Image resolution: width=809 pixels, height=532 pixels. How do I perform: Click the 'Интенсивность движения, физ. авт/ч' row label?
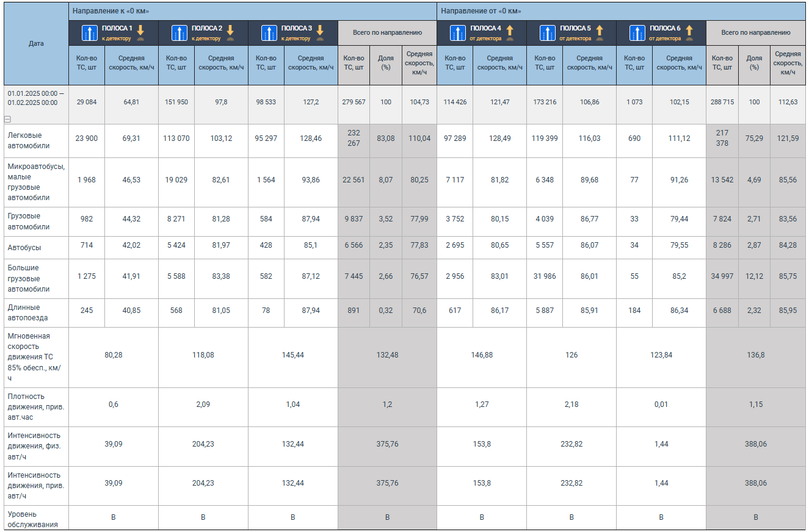click(36, 446)
